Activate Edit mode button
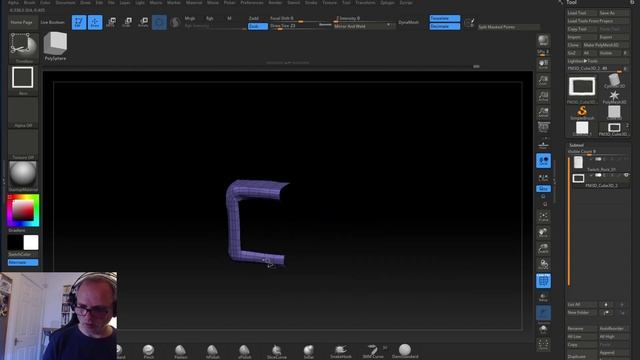Screen dimensions: 640x360 79,22
